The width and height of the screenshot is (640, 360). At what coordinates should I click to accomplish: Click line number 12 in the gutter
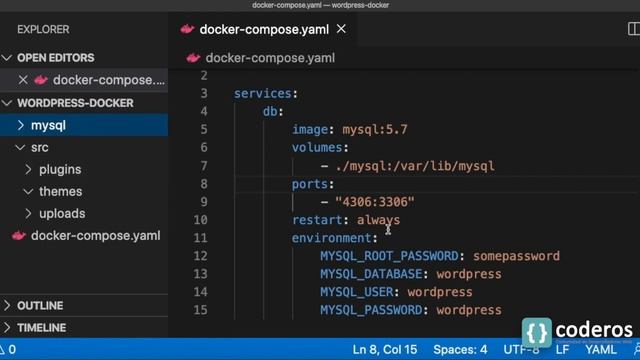200,256
